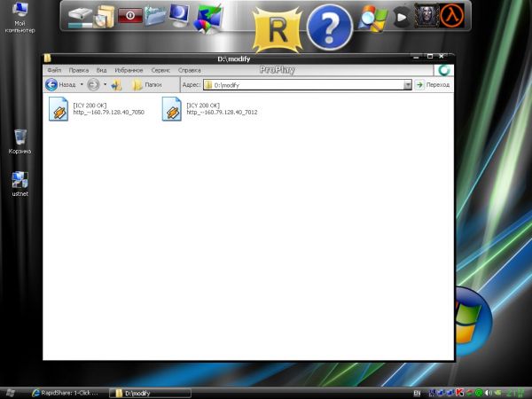Launch the paint monitor icon in dock

(x=208, y=19)
